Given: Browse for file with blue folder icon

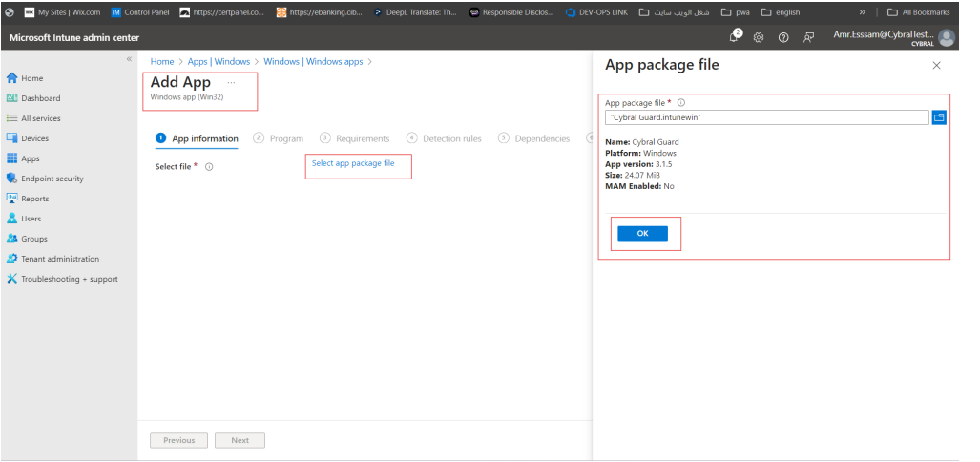Looking at the screenshot, I should coord(938,117).
